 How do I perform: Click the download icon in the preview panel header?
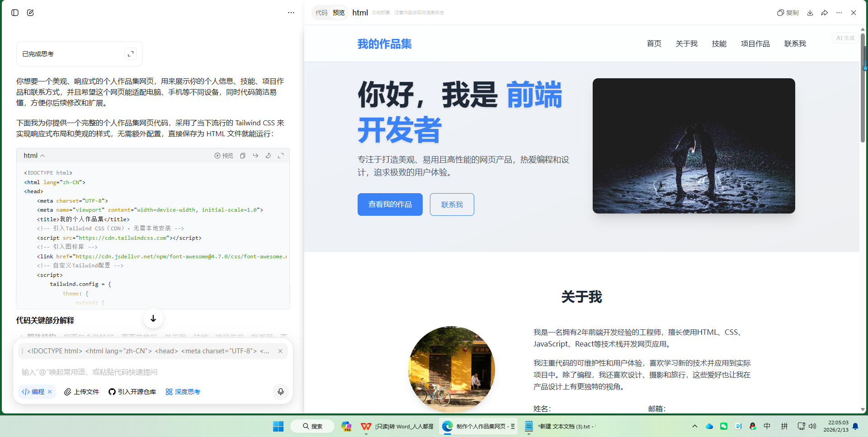[x=810, y=13]
